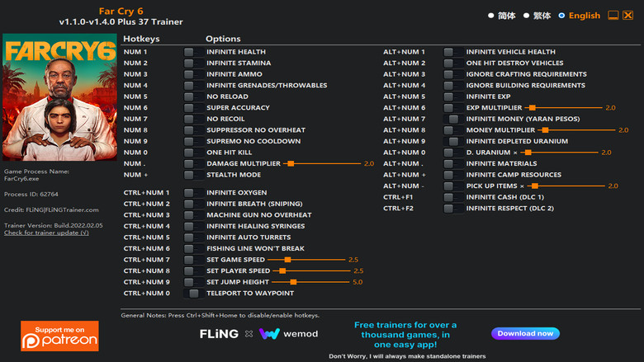The height and width of the screenshot is (362, 644).
Task: Toggle D. Uranium multiplier switch
Action: [x=453, y=153]
